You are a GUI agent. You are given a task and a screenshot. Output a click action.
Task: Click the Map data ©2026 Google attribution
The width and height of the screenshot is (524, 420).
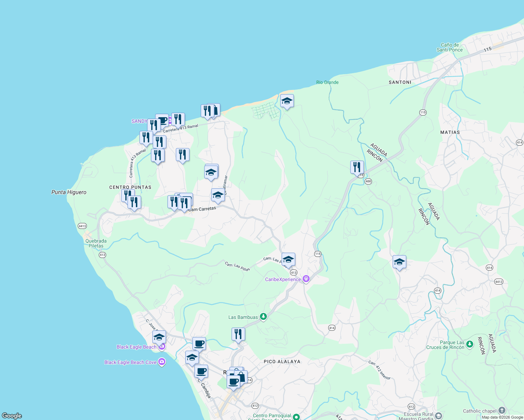click(501, 417)
